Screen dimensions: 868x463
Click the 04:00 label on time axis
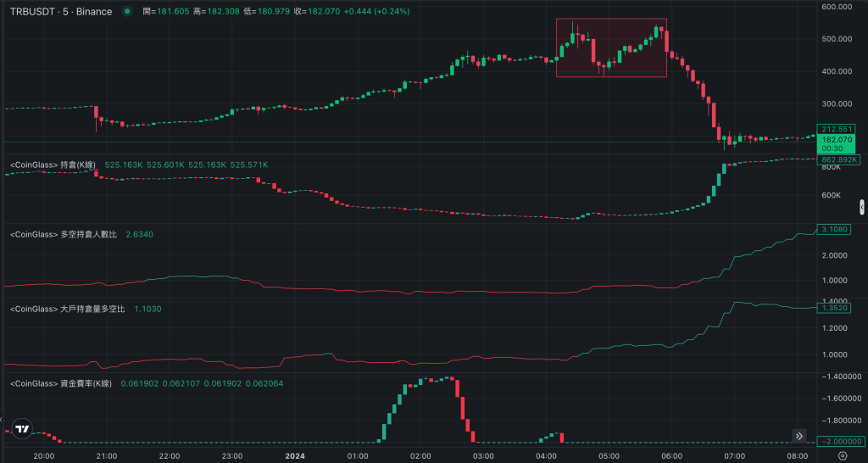tap(546, 455)
